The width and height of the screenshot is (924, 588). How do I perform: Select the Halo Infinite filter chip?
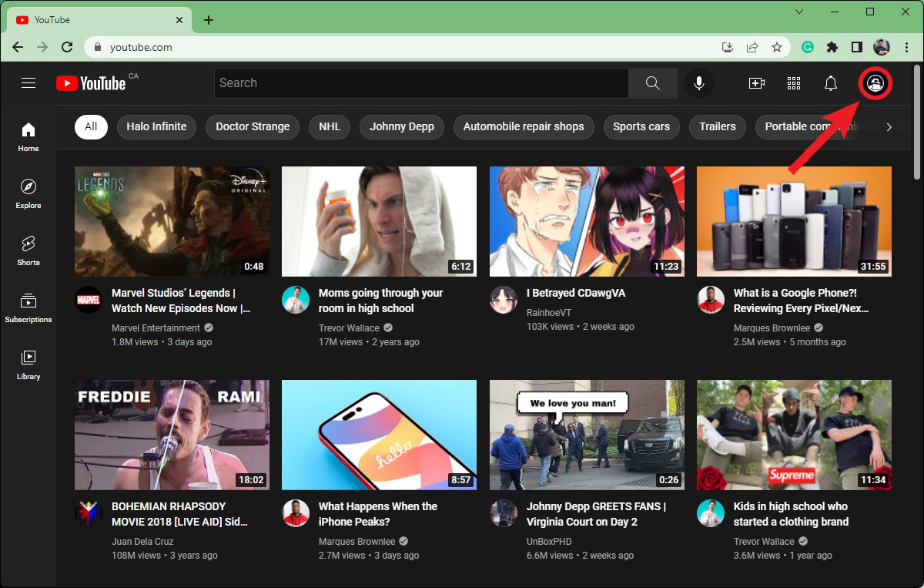pyautogui.click(x=156, y=126)
